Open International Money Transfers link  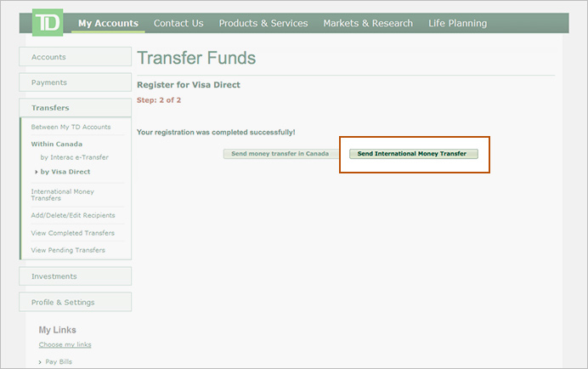coord(63,195)
